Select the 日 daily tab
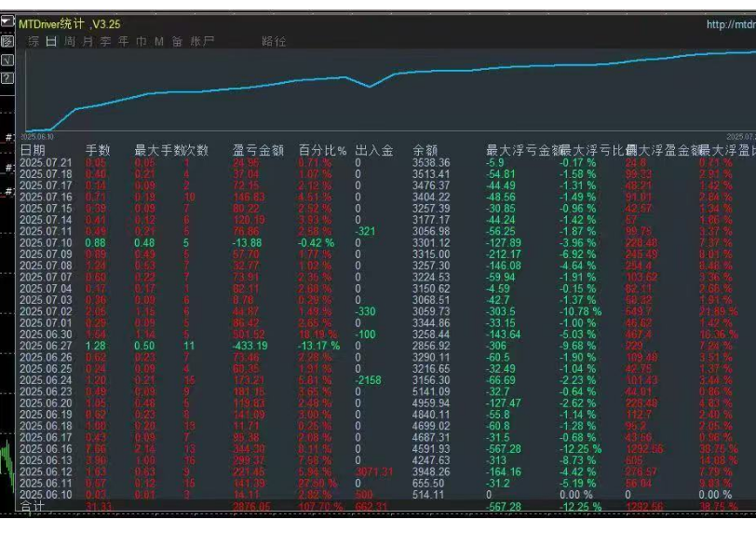Image resolution: width=756 pixels, height=533 pixels. pyautogui.click(x=51, y=42)
